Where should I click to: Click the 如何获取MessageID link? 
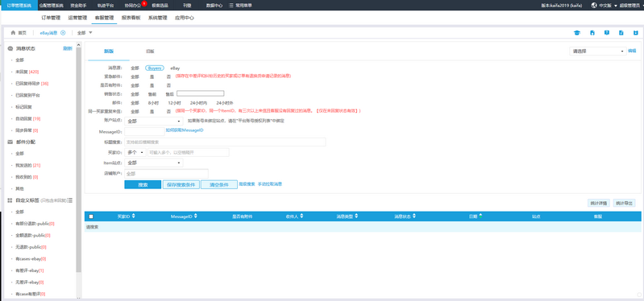point(185,130)
